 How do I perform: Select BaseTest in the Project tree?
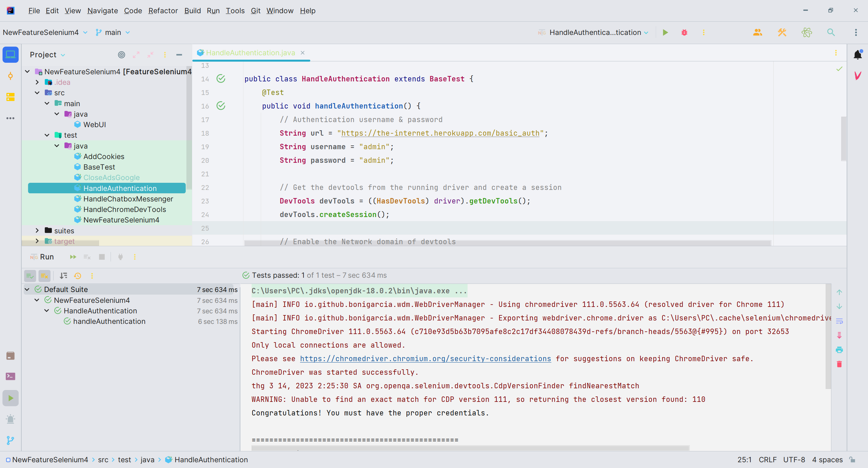(x=99, y=167)
